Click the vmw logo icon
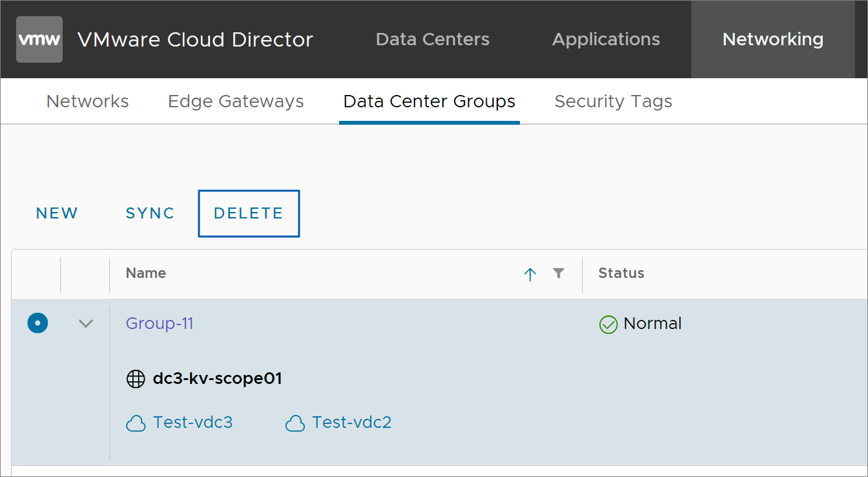The width and height of the screenshot is (868, 477). click(39, 39)
